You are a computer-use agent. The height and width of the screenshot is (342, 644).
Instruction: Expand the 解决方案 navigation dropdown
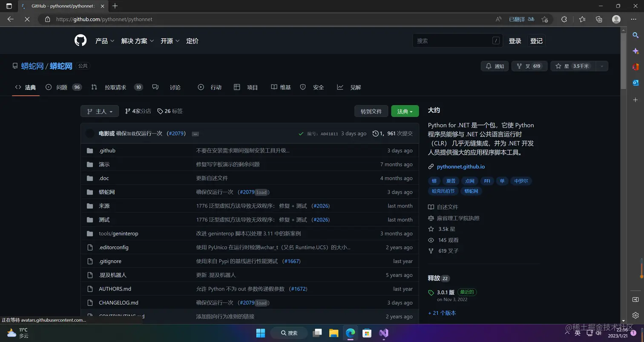[138, 41]
